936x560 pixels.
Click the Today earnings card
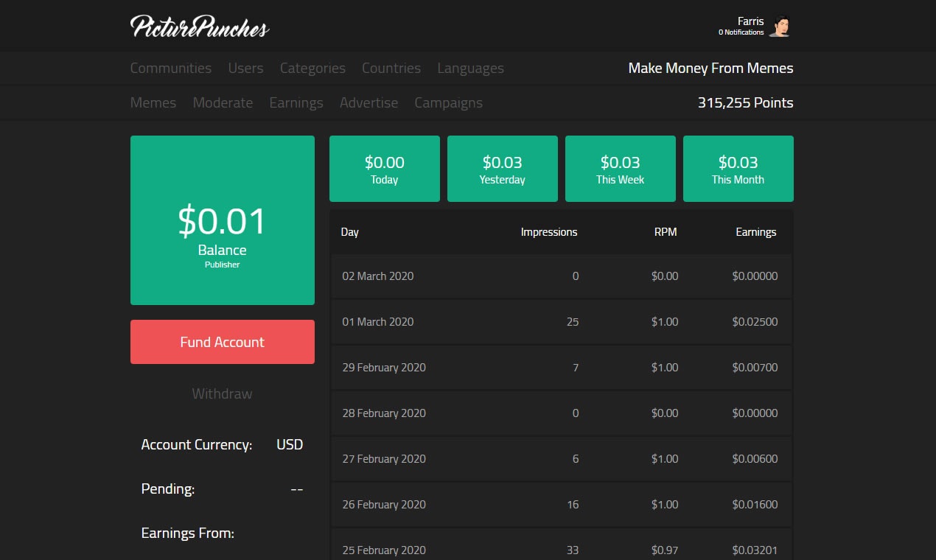(x=385, y=169)
